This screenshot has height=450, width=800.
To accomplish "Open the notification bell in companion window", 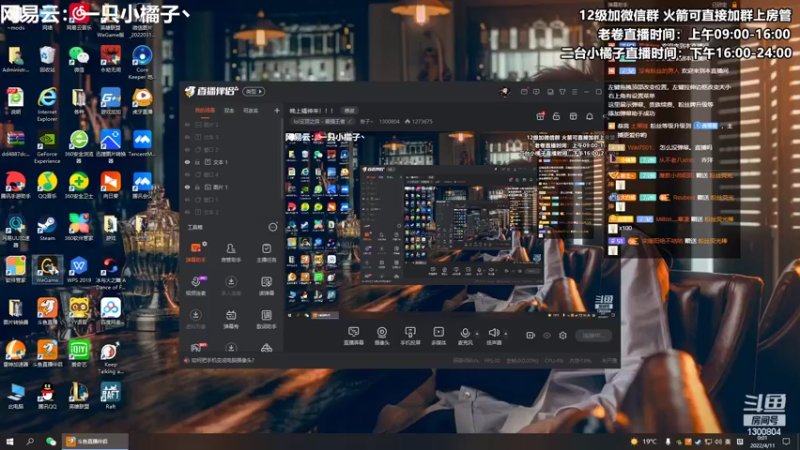I will click(x=589, y=116).
